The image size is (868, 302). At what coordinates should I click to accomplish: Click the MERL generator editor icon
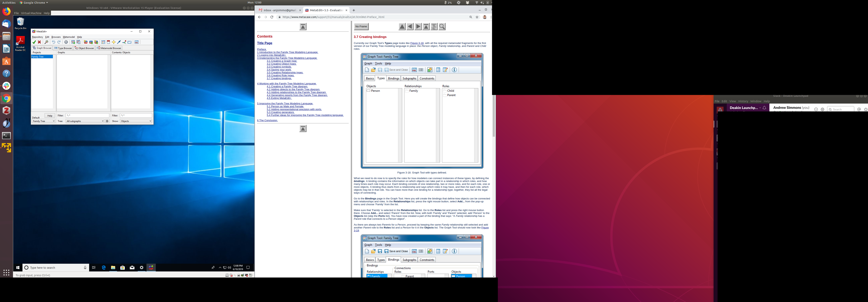tap(136, 42)
